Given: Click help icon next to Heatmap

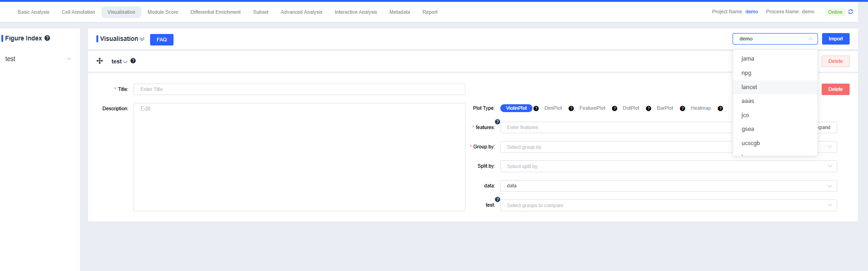Looking at the screenshot, I should pos(720,108).
